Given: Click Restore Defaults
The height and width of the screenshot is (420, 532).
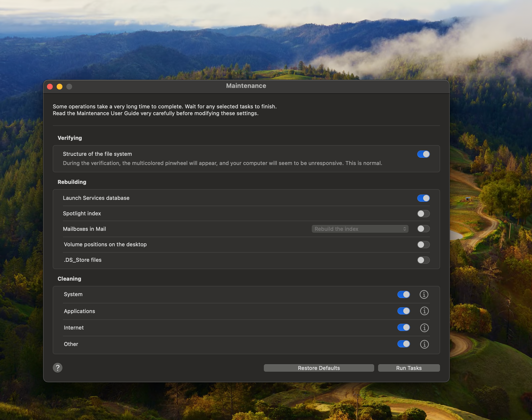Looking at the screenshot, I should tap(319, 368).
